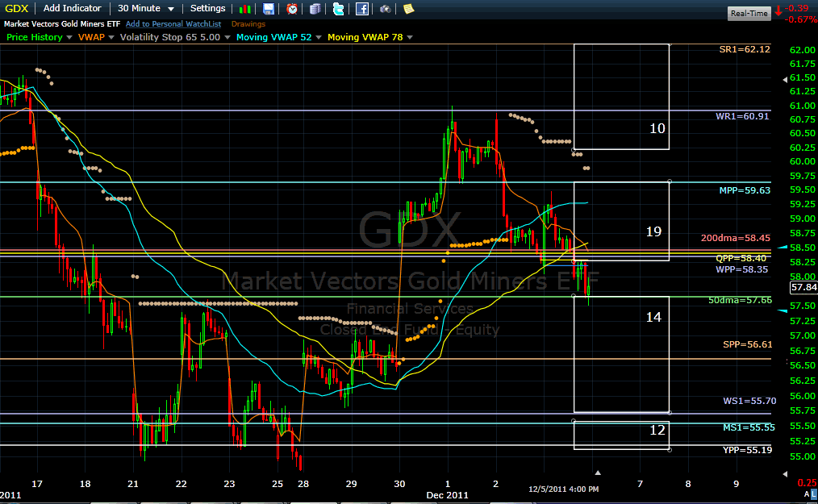The image size is (818, 504).
Task: Open the Add Indicator menu
Action: (72, 8)
